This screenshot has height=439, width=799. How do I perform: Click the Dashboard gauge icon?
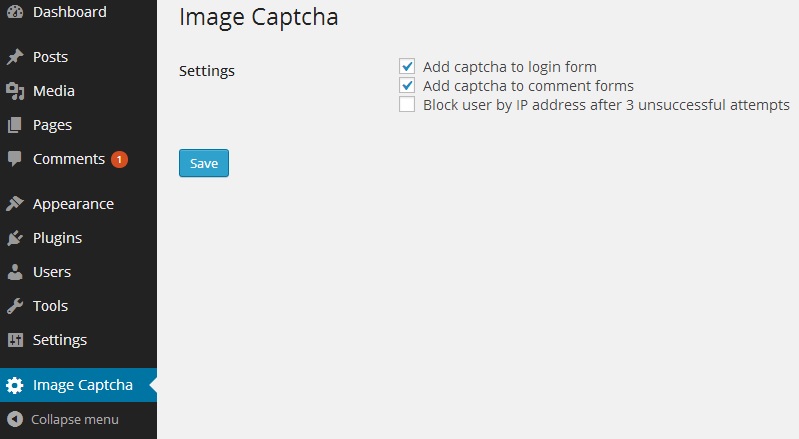[x=15, y=12]
